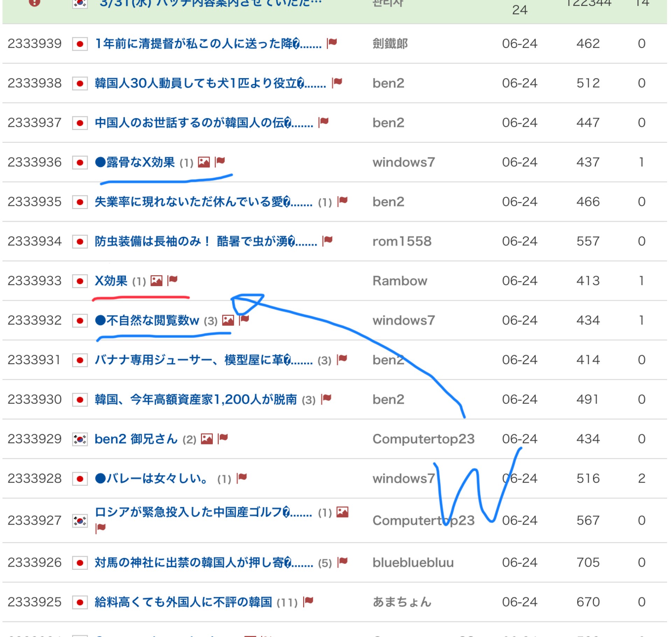The image size is (672, 637).
Task: Open the Rambow thread X効果
Action: 111,281
